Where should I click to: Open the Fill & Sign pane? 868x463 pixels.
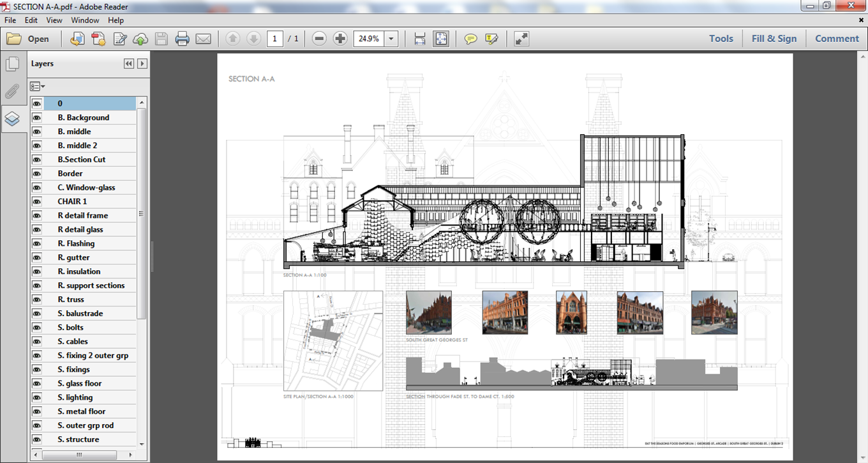coord(774,38)
